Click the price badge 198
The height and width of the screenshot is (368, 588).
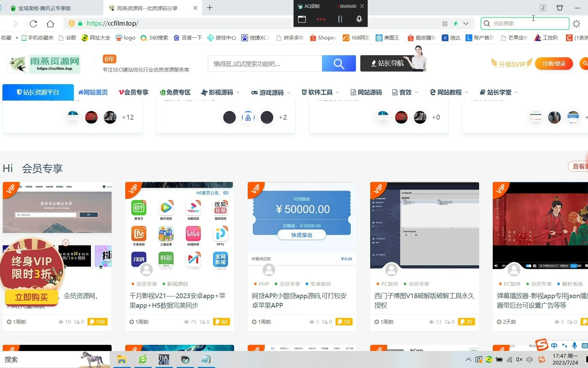pyautogui.click(x=98, y=322)
